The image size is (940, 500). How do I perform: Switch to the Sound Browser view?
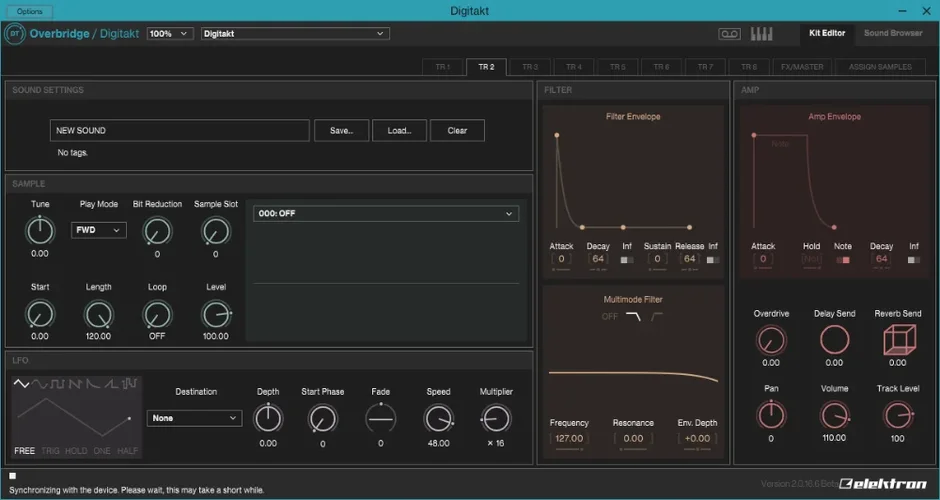pos(893,34)
